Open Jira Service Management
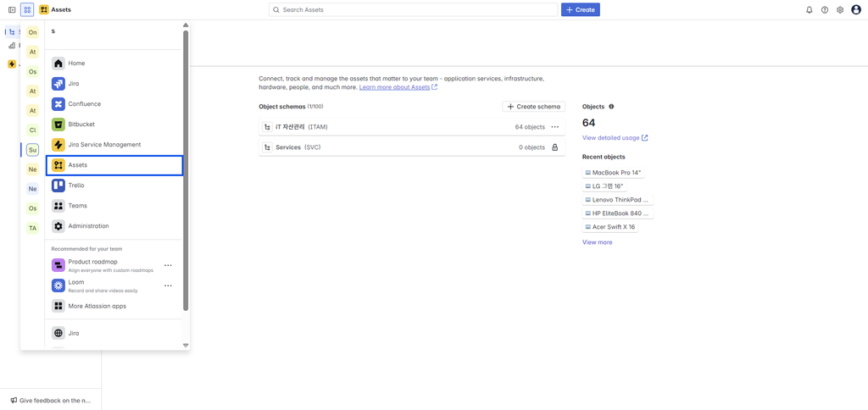 coord(114,144)
